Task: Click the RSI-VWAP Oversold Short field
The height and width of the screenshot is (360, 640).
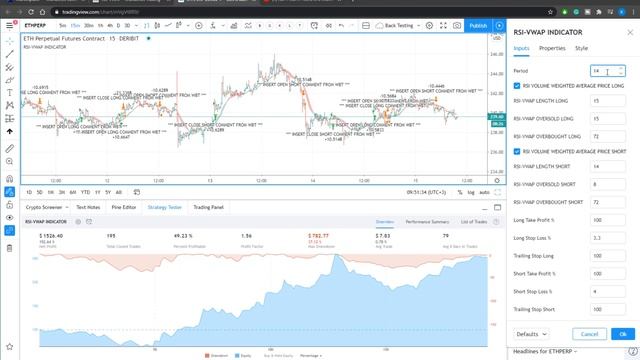Action: point(607,184)
